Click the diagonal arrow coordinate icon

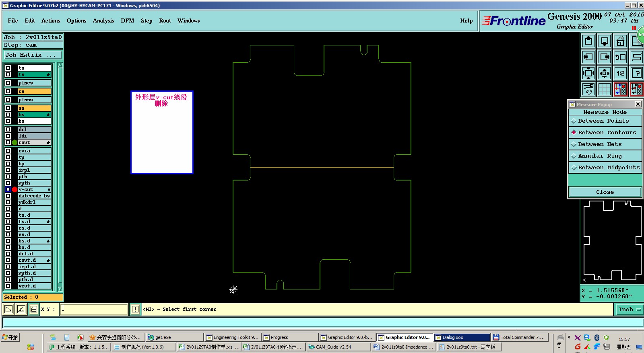tap(8, 309)
